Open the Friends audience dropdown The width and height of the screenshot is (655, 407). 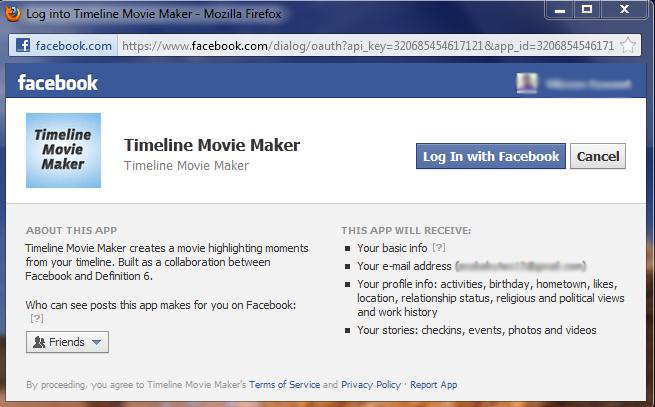pyautogui.click(x=67, y=342)
